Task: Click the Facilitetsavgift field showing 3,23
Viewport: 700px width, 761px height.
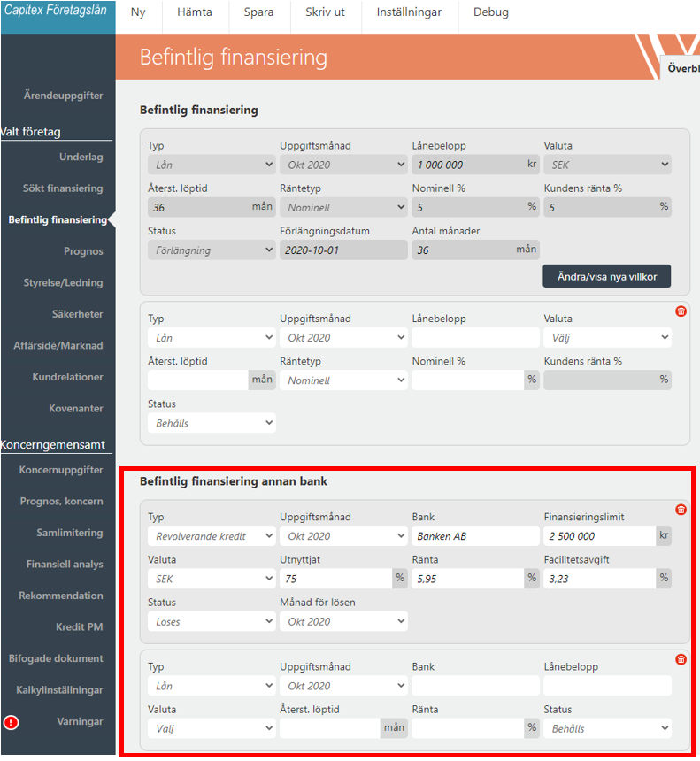Action: [599, 579]
